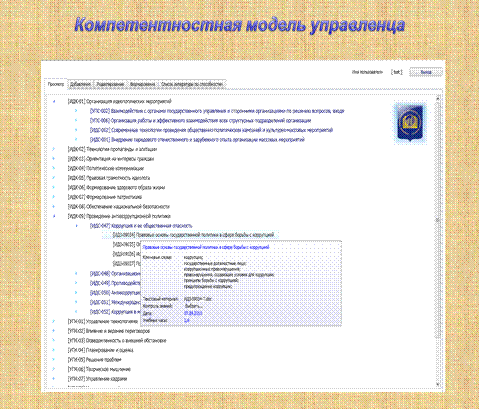Select [УПК-02] Влияние и ведение переговоров
This screenshot has height=410, width=480.
pos(109,331)
